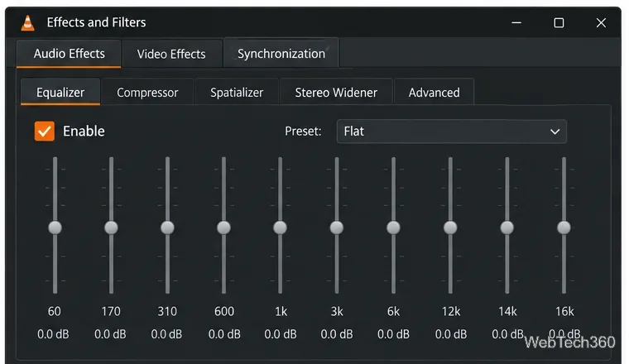Image resolution: width=629 pixels, height=364 pixels.
Task: Click the 16k band slider handle
Action: (x=564, y=227)
